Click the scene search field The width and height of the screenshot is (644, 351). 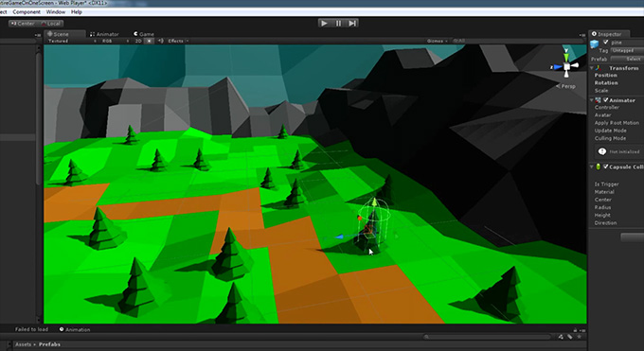point(517,41)
